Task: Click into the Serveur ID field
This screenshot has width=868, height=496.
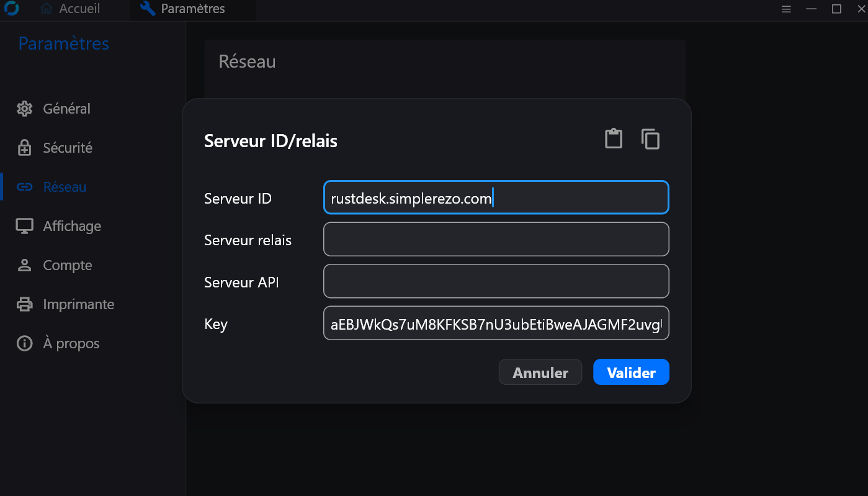Action: click(x=496, y=197)
